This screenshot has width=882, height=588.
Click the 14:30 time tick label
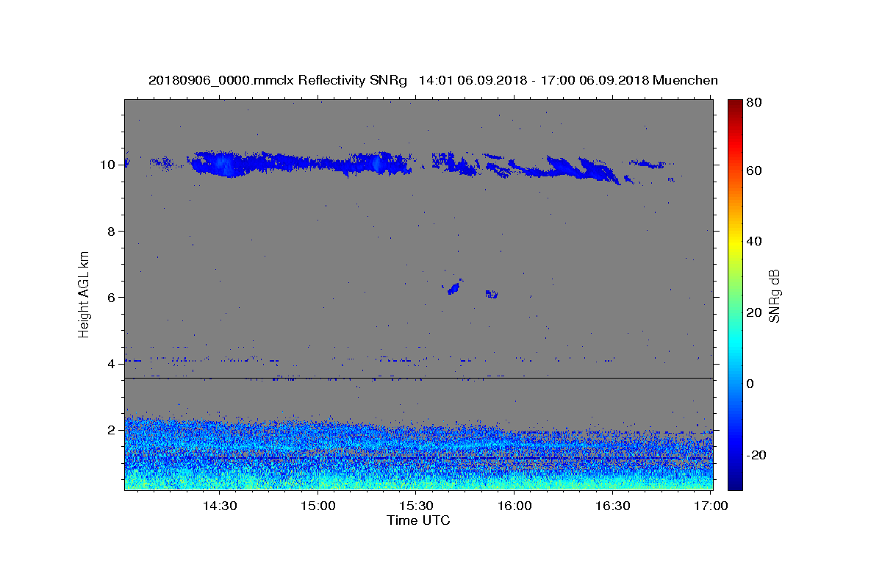click(219, 506)
